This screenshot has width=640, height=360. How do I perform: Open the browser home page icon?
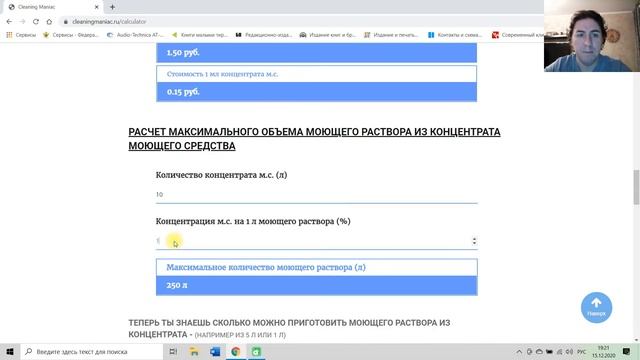coord(49,22)
